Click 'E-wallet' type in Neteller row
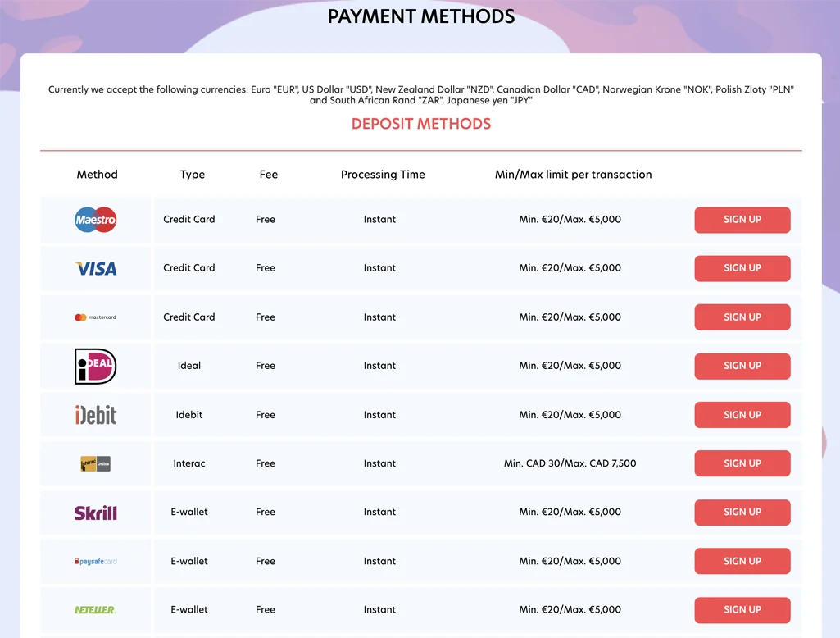Viewport: 840px width, 638px height. coord(189,609)
